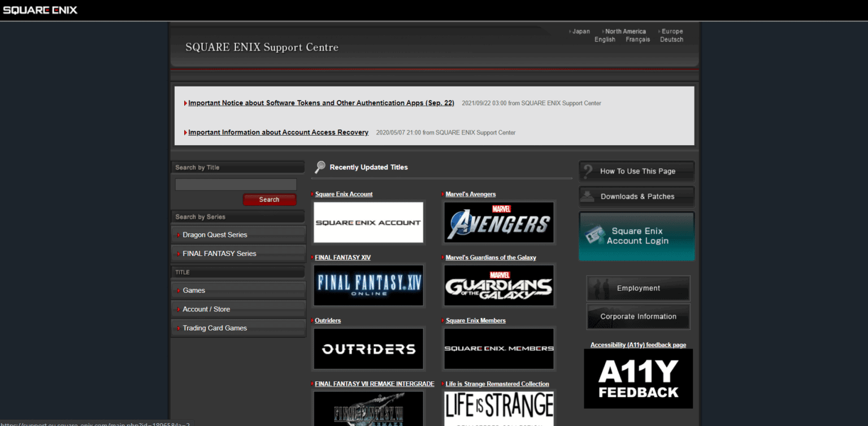Open the Final Fantasy XIV Online banner
868x426 pixels.
[x=368, y=285]
